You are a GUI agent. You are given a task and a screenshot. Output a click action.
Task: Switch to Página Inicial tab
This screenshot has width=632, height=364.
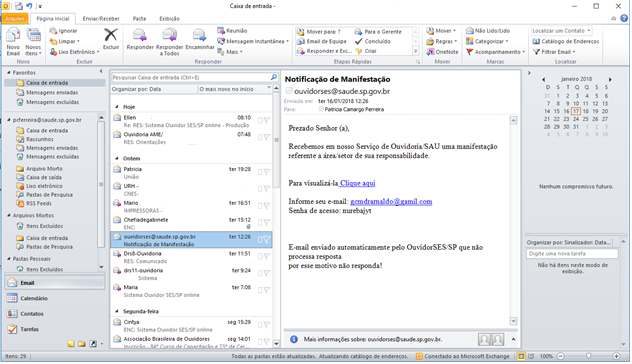pos(53,19)
